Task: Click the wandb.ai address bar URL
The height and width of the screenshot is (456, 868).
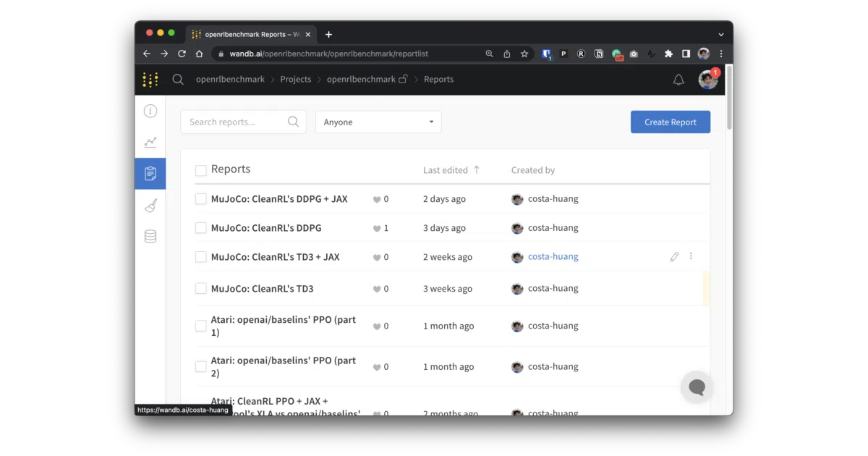Action: coord(329,54)
